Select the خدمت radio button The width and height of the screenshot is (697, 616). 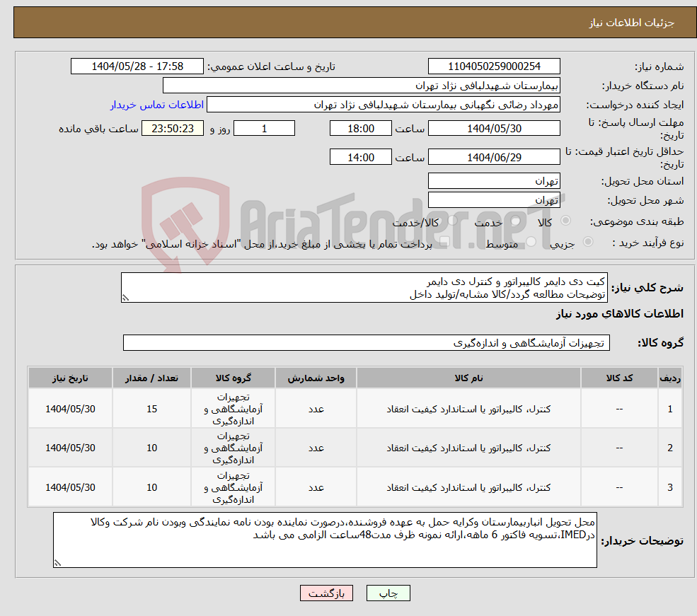coord(516,220)
